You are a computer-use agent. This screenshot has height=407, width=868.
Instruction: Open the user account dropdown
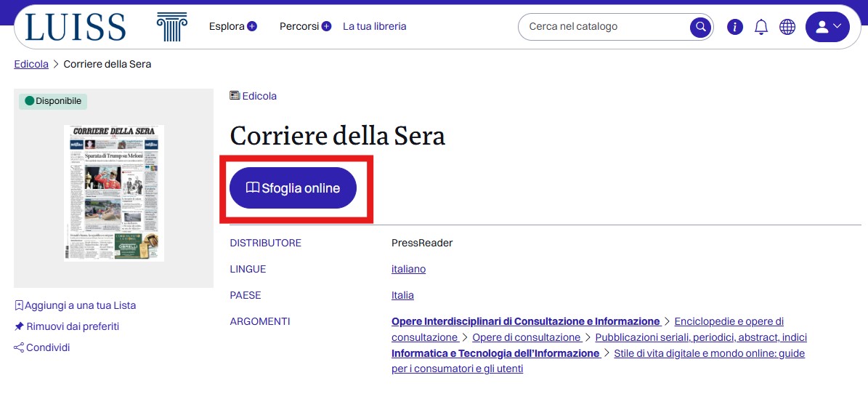[x=827, y=27]
